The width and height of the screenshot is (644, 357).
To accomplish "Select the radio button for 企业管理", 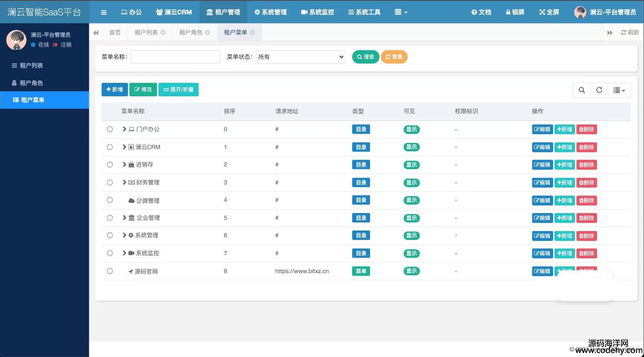I will pyautogui.click(x=110, y=218).
